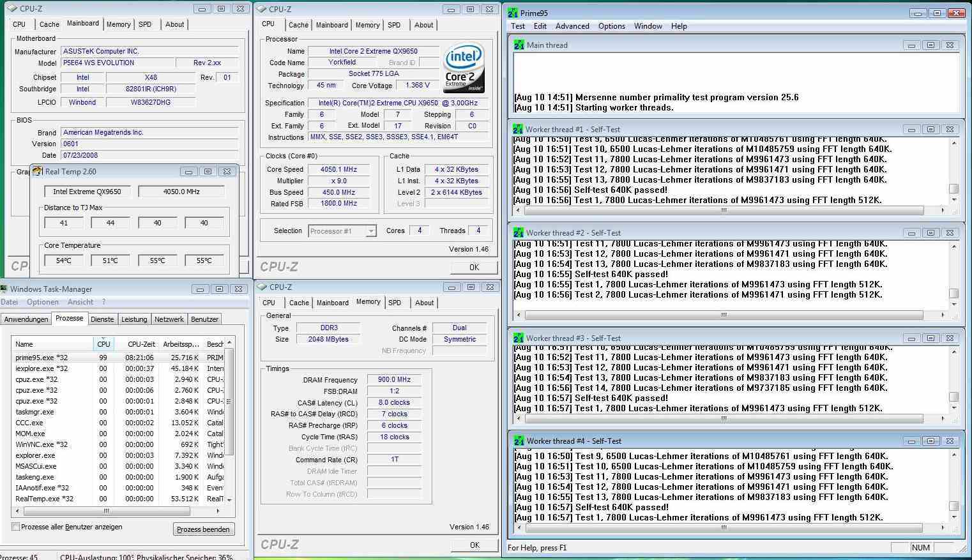Click OK in the CPU-Z CPU window
972x560 pixels.
point(474,268)
